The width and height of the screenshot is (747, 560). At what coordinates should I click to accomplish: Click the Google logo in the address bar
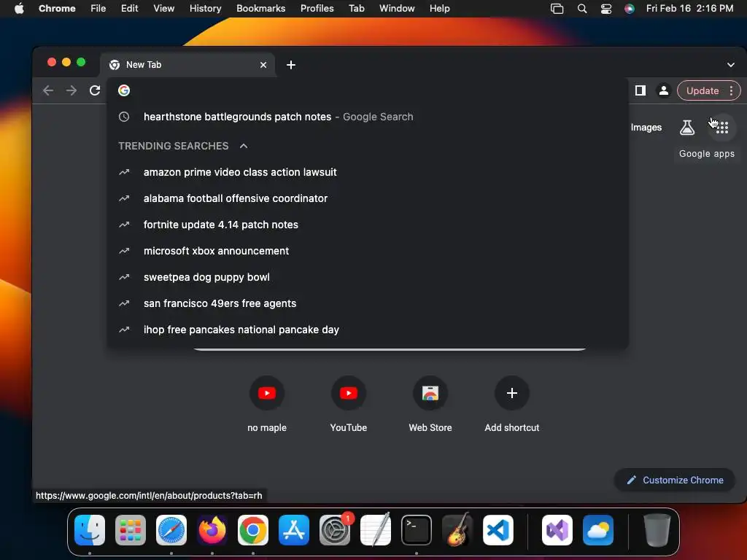124,90
